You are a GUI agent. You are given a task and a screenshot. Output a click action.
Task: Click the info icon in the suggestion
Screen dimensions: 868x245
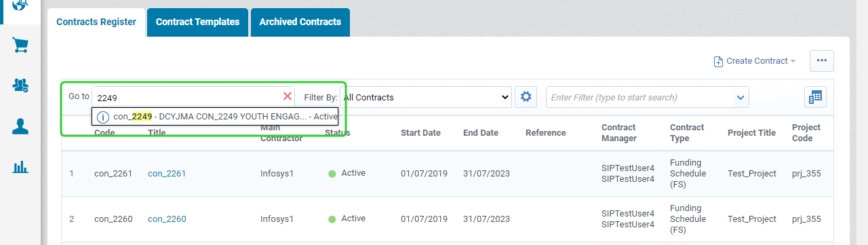(103, 117)
